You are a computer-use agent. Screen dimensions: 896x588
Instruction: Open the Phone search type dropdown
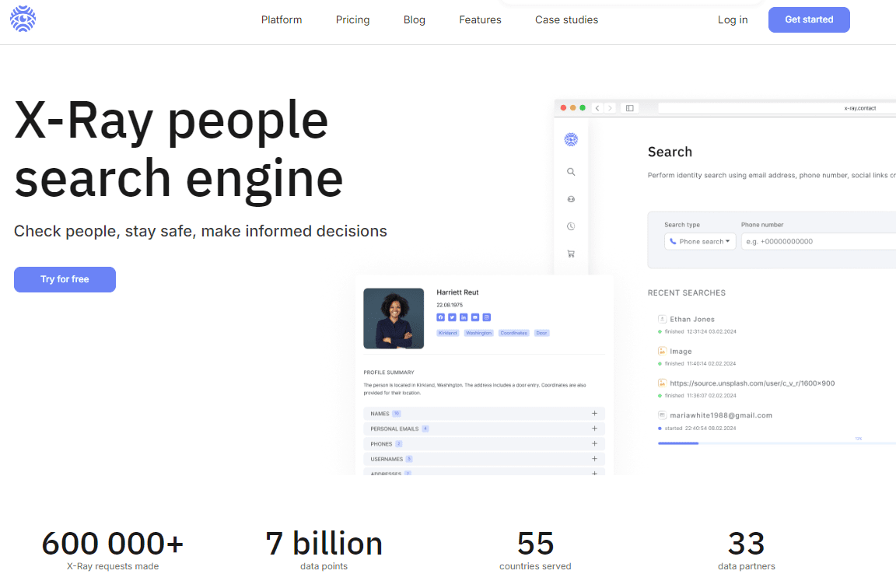(x=700, y=242)
